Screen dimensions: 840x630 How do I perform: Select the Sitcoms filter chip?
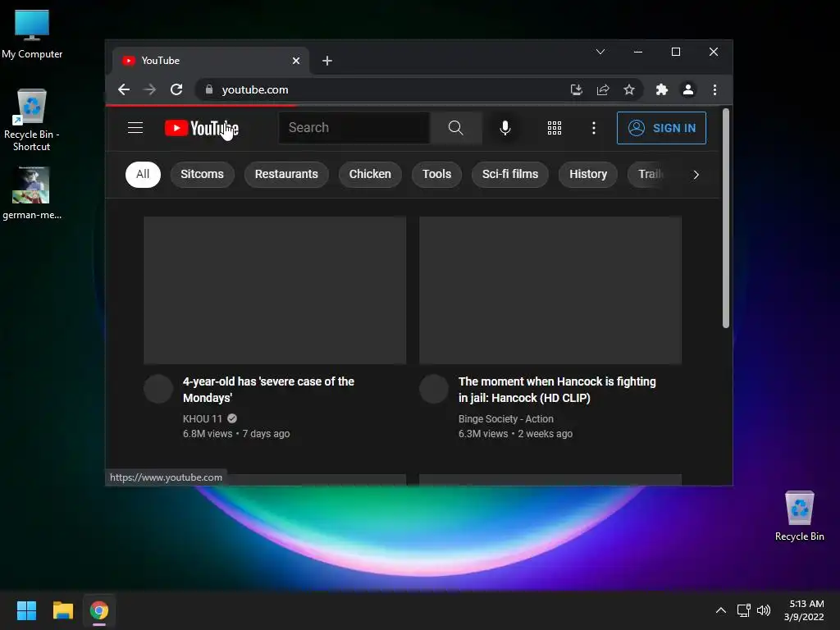tap(202, 174)
